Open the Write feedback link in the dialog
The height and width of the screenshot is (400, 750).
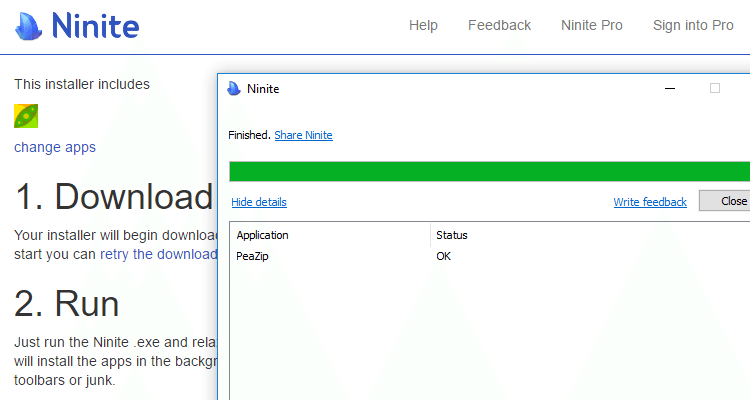pyautogui.click(x=650, y=202)
